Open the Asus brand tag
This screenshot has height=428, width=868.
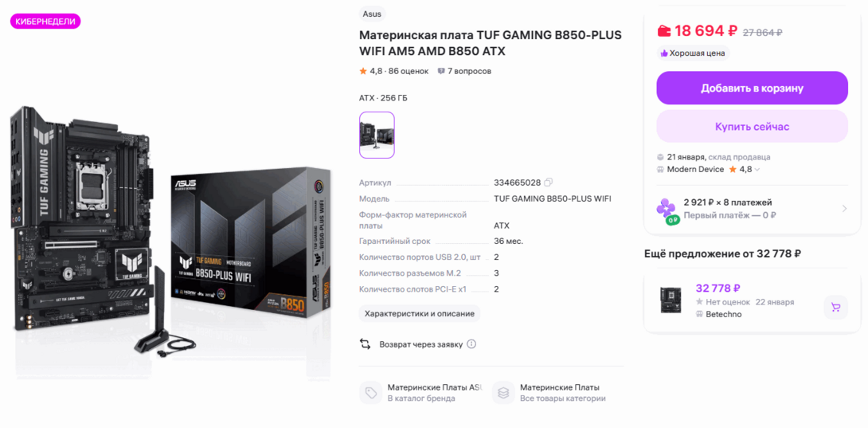point(373,14)
